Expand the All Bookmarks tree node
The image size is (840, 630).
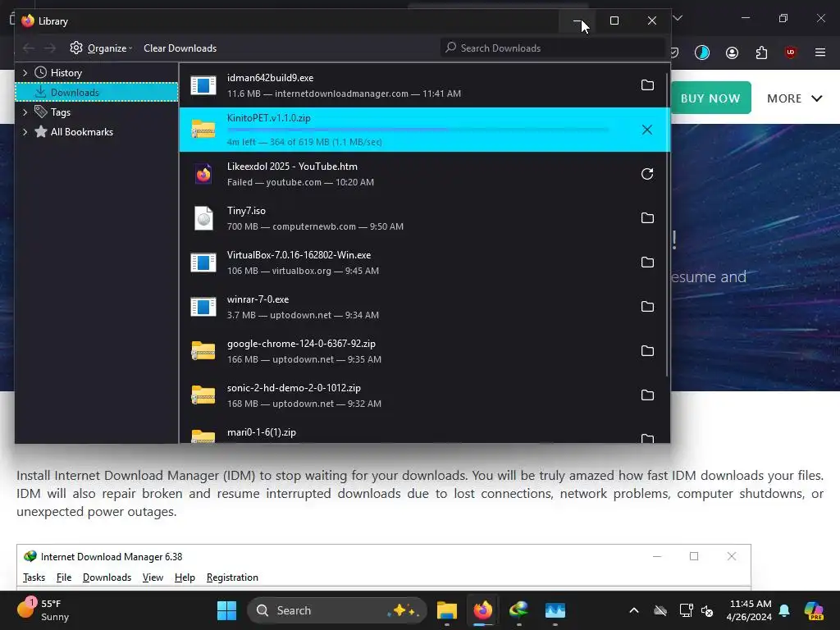click(25, 132)
